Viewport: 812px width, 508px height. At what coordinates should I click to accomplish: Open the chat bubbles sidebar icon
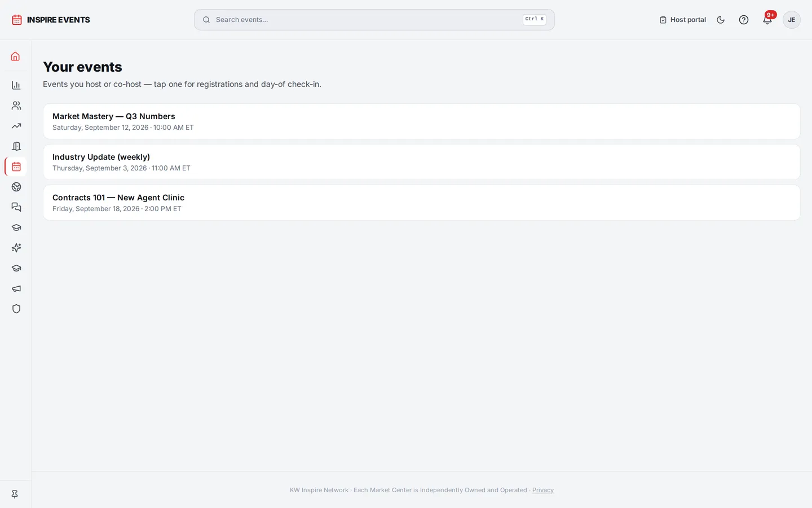pyautogui.click(x=16, y=207)
